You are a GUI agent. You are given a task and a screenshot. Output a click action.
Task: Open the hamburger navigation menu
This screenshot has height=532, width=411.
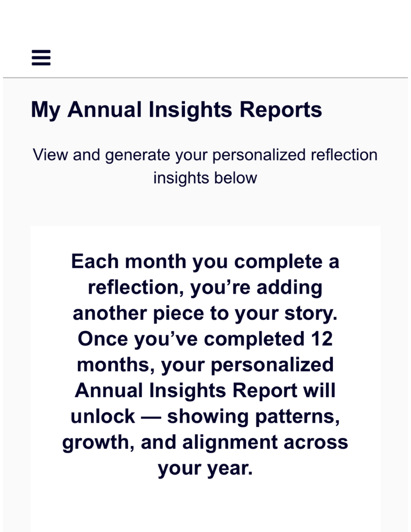point(41,58)
